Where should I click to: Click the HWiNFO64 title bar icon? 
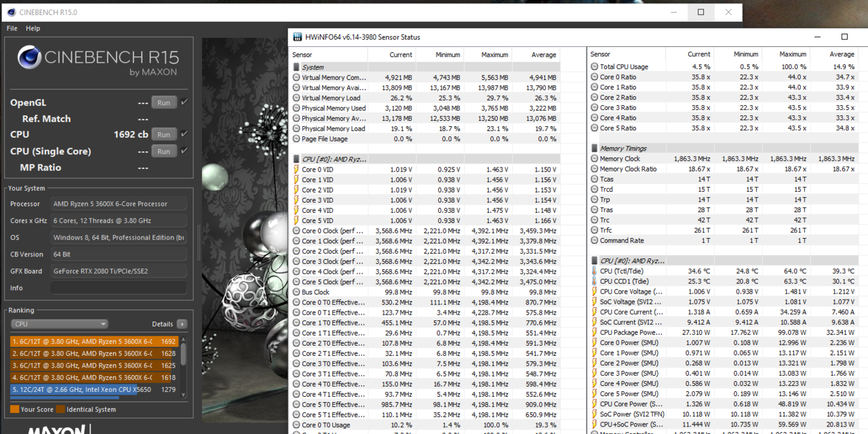[x=298, y=37]
